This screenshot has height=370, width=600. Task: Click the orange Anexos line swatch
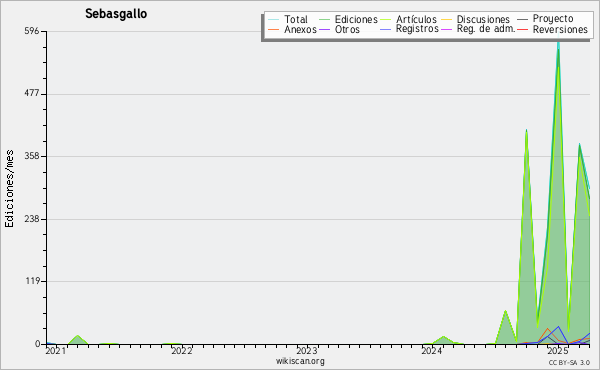[x=273, y=29]
